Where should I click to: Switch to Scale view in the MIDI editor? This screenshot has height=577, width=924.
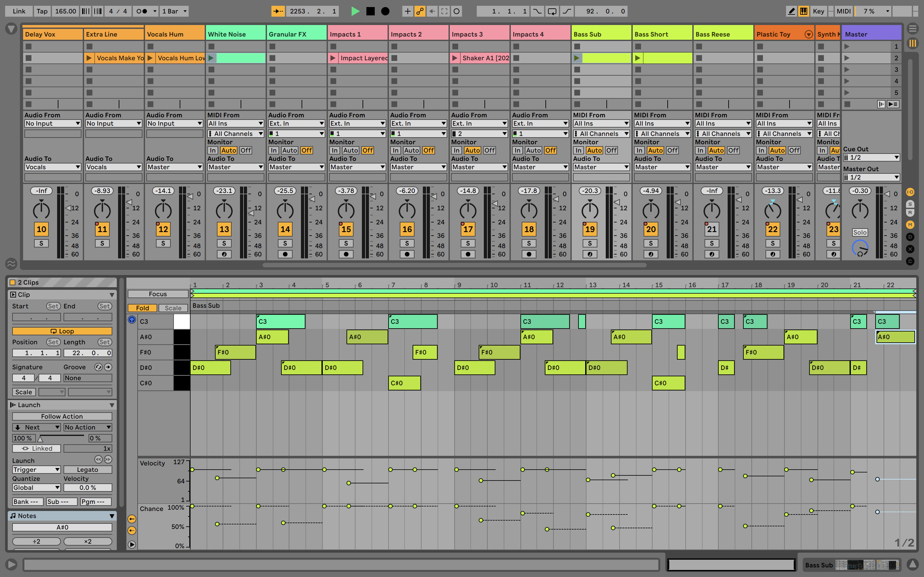[x=173, y=308]
